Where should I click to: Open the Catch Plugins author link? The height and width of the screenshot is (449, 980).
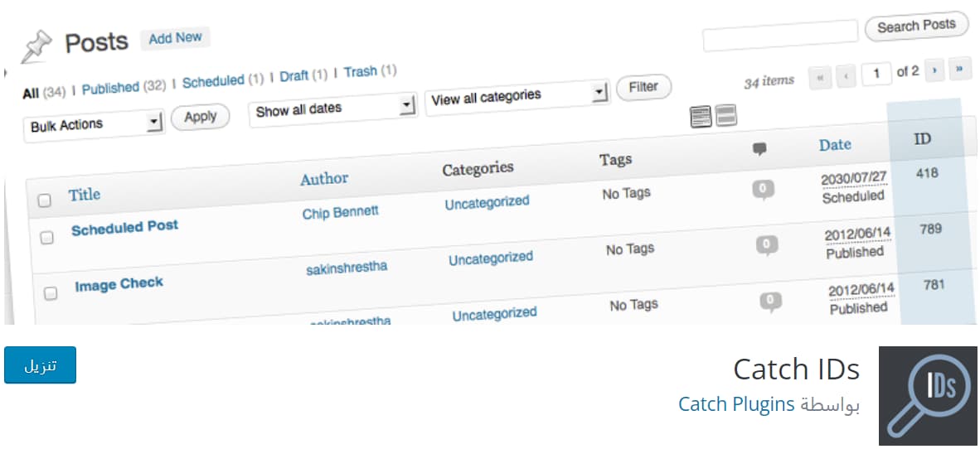point(737,404)
